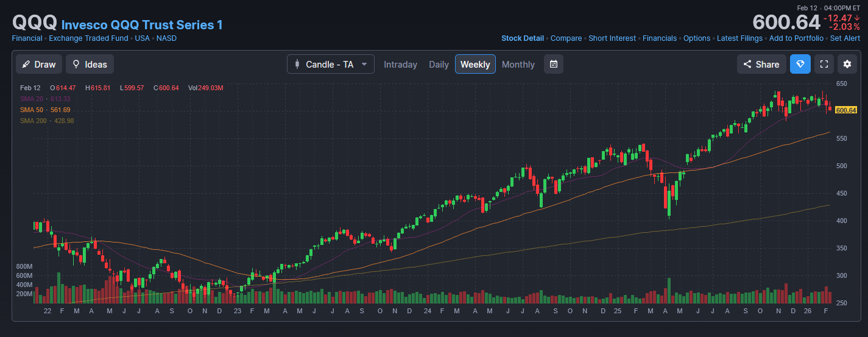868x337 pixels.
Task: Click the 24 year label on time axis
Action: (x=428, y=311)
